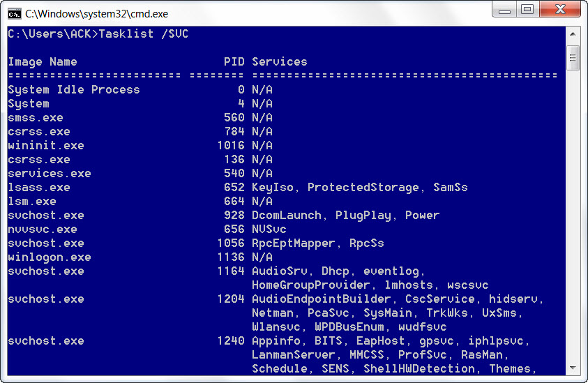Click the scrollbar up arrow
The width and height of the screenshot is (588, 383).
[573, 34]
